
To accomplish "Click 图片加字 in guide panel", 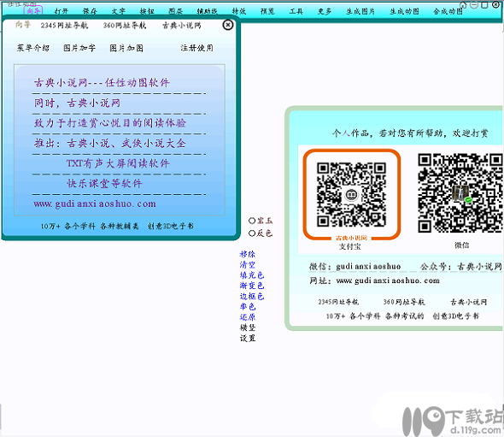I will 79,48.
